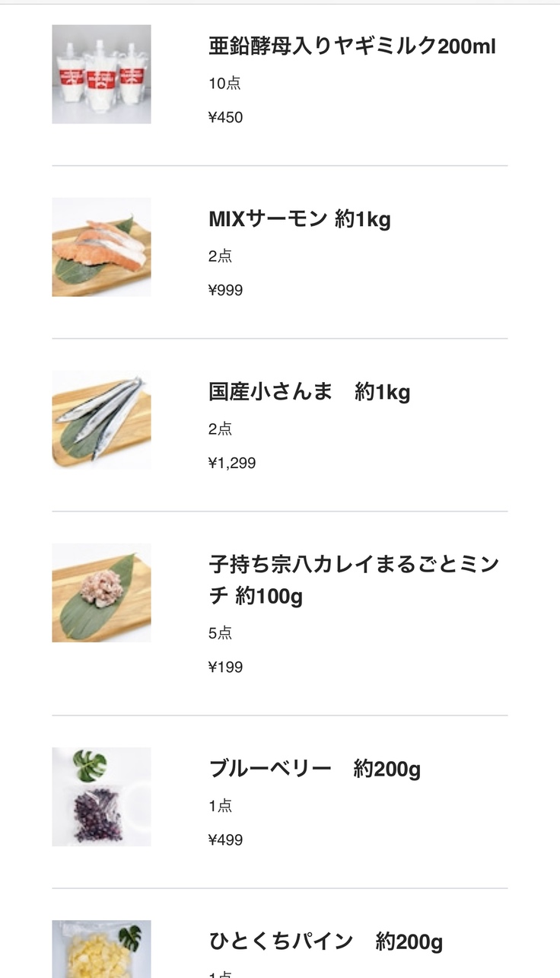Screen dimensions: 560x978
Task: Select the ¥999 price under MIX salmon
Action: point(226,290)
